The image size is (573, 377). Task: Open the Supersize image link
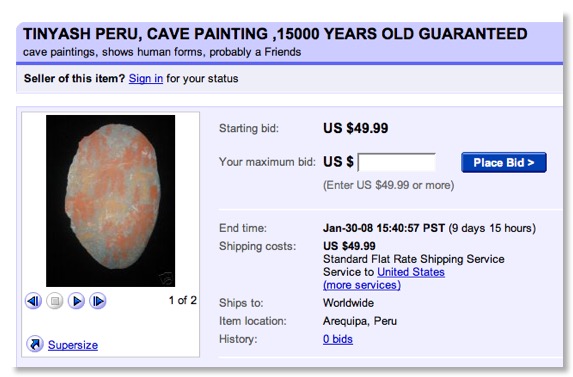pos(73,345)
